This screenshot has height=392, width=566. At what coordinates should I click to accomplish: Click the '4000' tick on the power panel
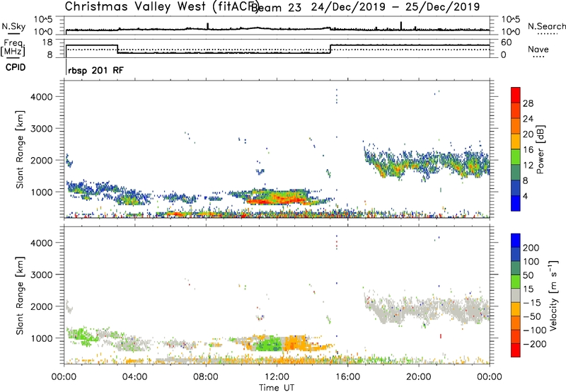(x=42, y=97)
